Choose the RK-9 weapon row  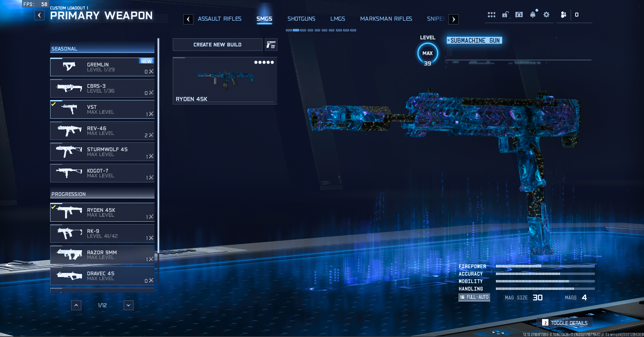pyautogui.click(x=102, y=234)
